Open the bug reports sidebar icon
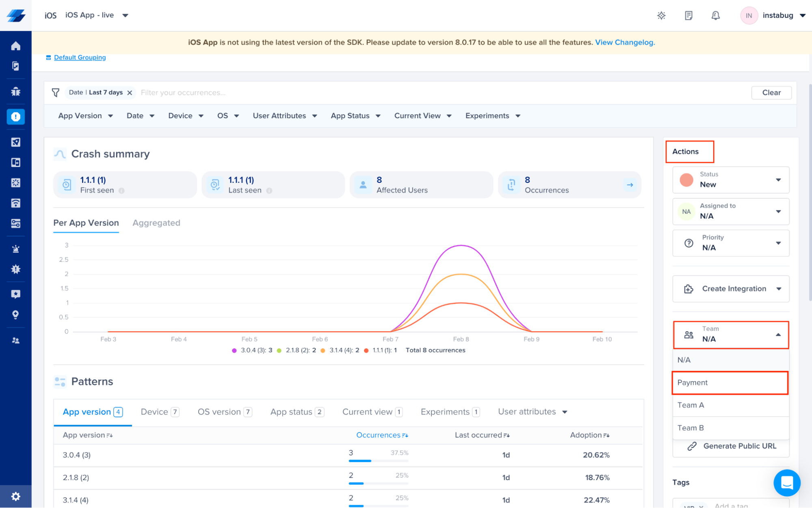The image size is (812, 508). pos(15,91)
